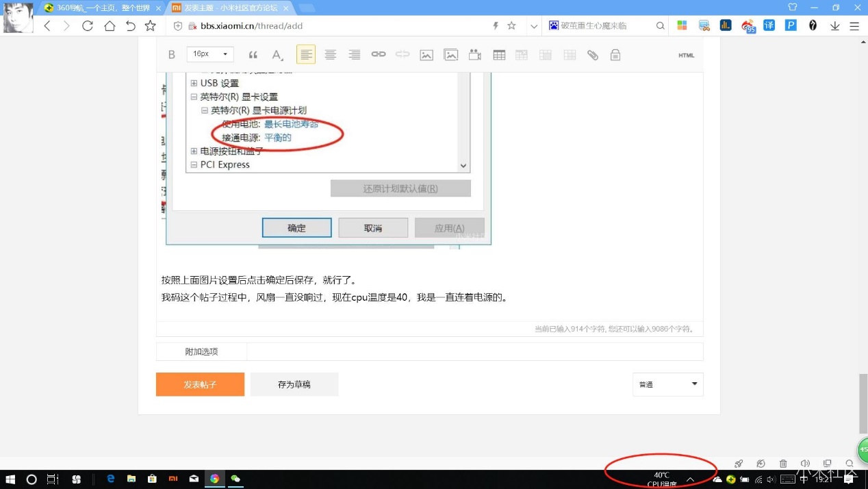The image size is (868, 489).
Task: Click the 发表帖子 publish button
Action: (x=200, y=384)
